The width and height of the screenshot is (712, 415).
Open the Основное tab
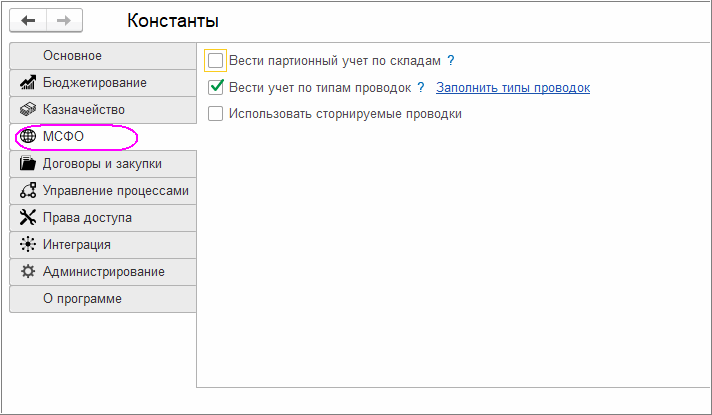(x=72, y=55)
